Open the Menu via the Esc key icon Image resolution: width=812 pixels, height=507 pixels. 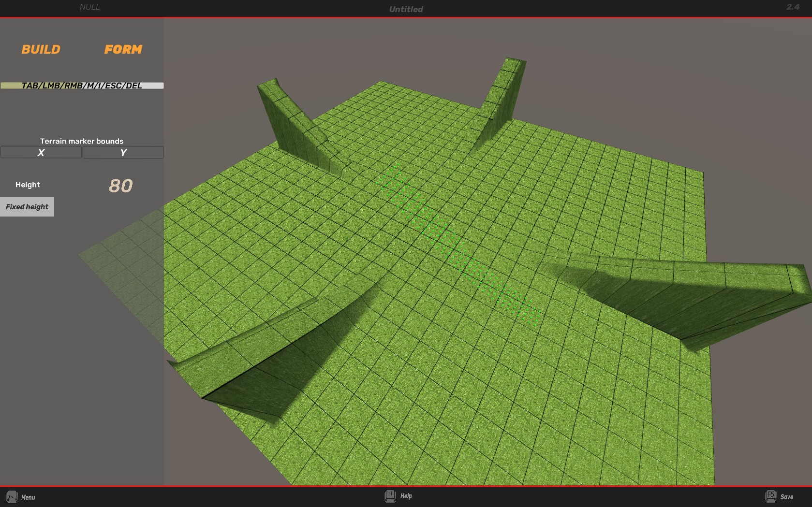pos(12,497)
